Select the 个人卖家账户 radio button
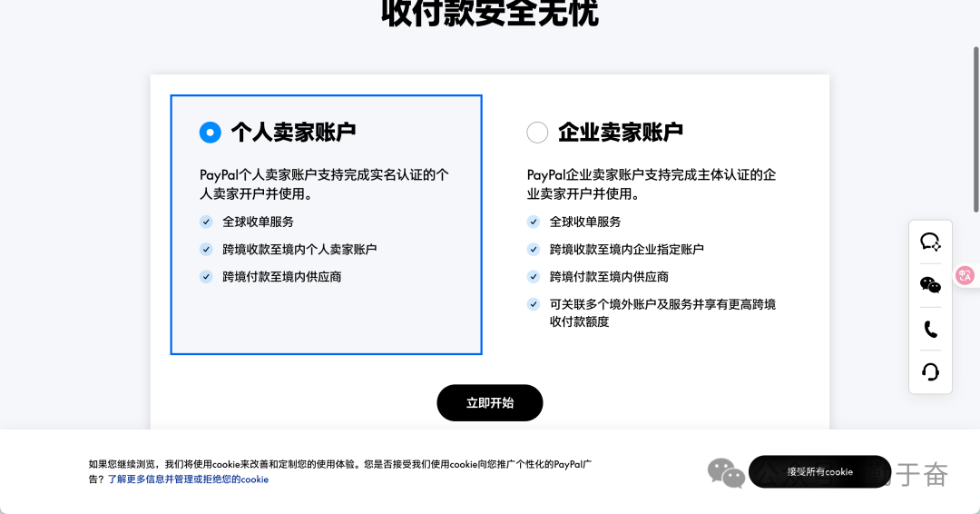 click(x=210, y=133)
